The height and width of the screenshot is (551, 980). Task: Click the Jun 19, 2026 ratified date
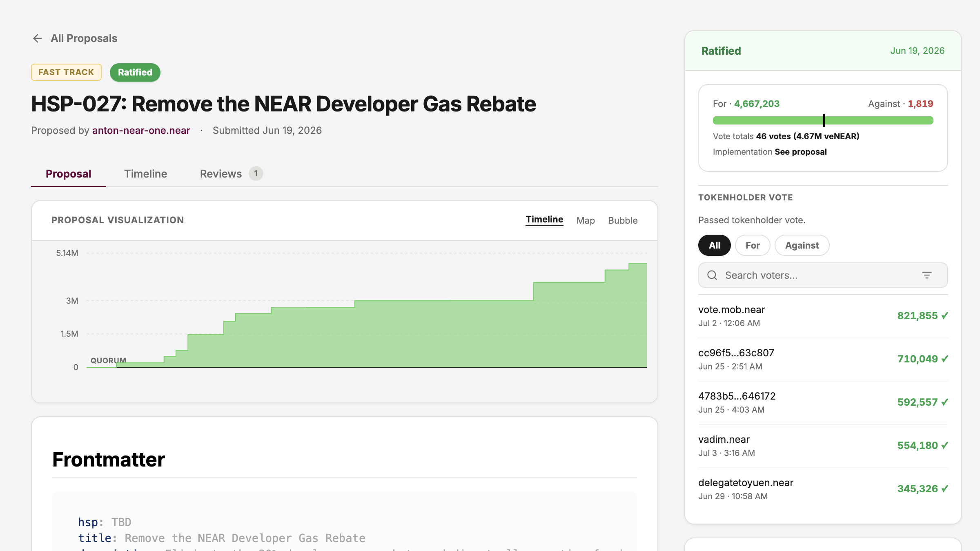[x=918, y=51]
